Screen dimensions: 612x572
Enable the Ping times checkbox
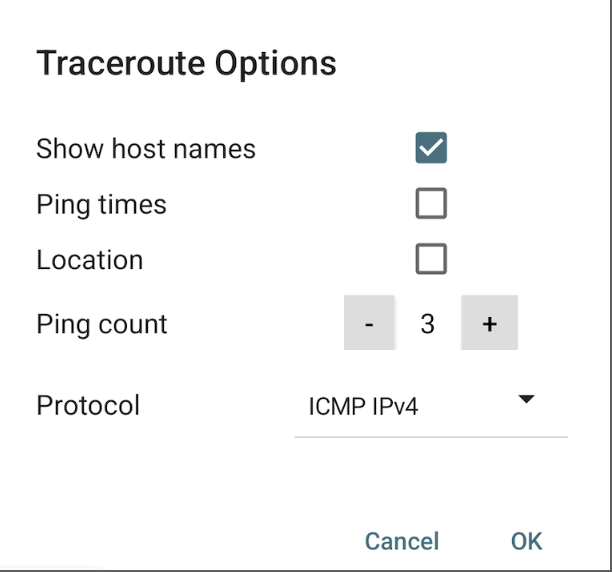[431, 205]
